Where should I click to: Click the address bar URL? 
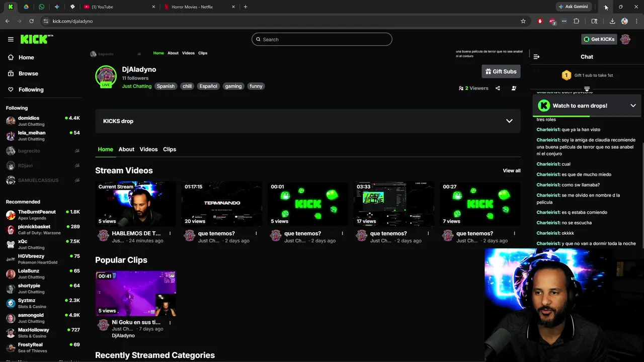pos(73,21)
